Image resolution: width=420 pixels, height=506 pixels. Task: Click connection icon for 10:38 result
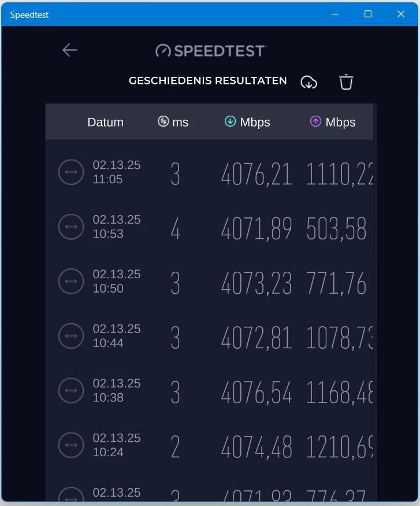71,390
